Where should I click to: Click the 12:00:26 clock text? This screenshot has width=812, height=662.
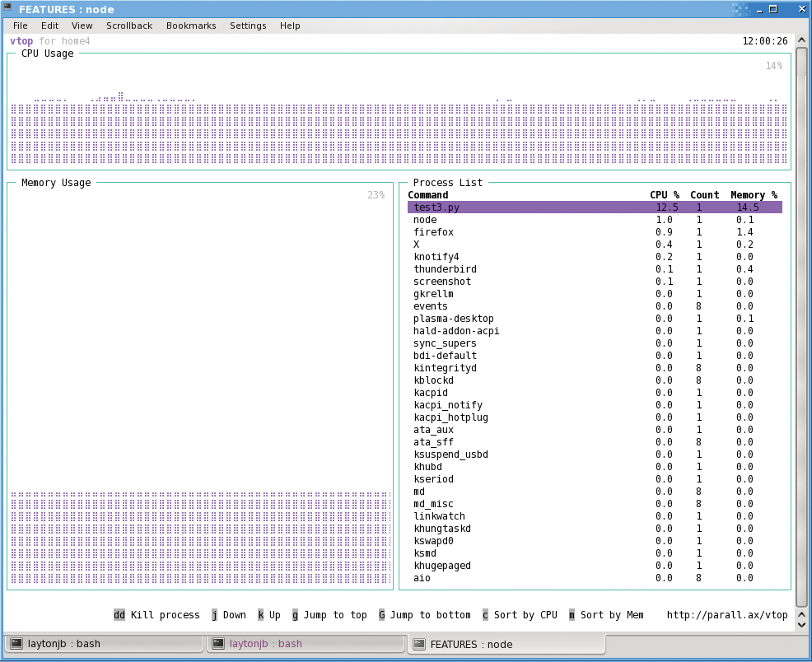pos(765,41)
